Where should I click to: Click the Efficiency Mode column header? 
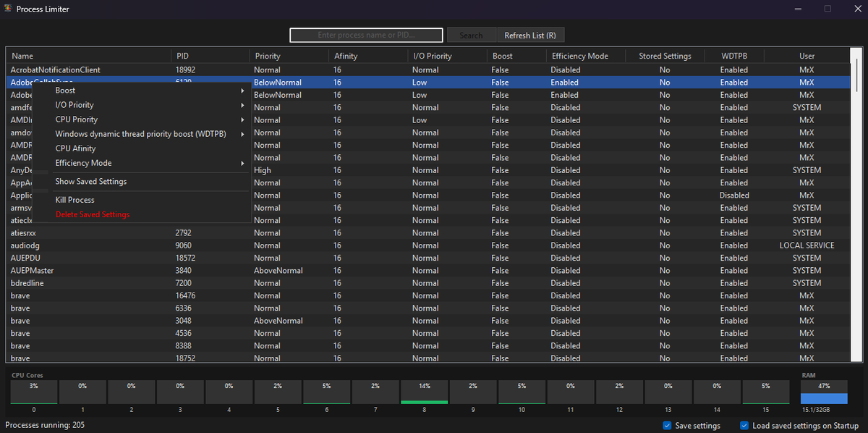[584, 56]
